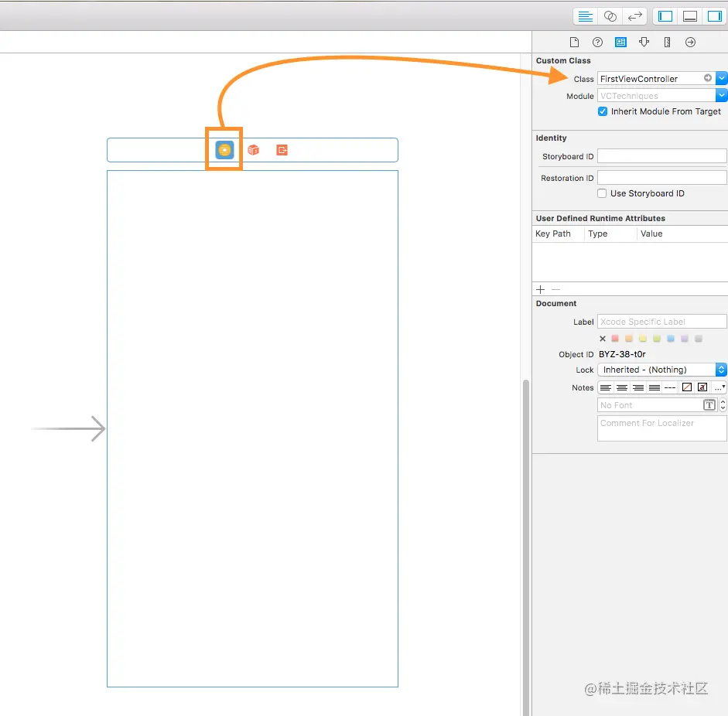This screenshot has height=716, width=728.
Task: Set notes background color box
Action: (x=702, y=387)
